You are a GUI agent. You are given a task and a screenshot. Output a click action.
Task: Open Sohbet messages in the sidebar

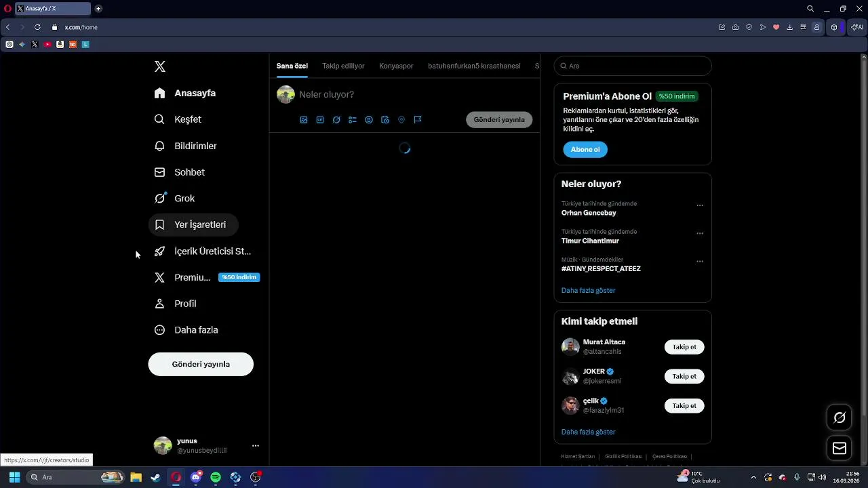pos(180,172)
